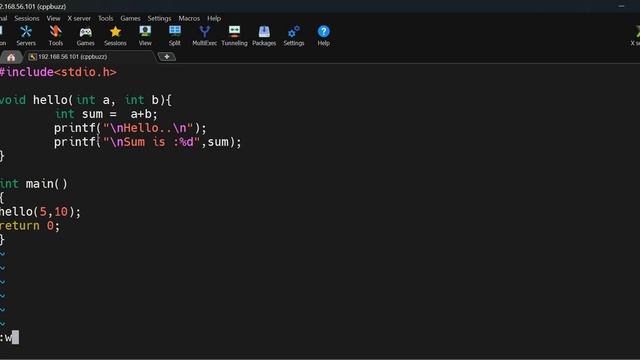Open the Games toolbar icon
The width and height of the screenshot is (640, 360).
pos(85,36)
